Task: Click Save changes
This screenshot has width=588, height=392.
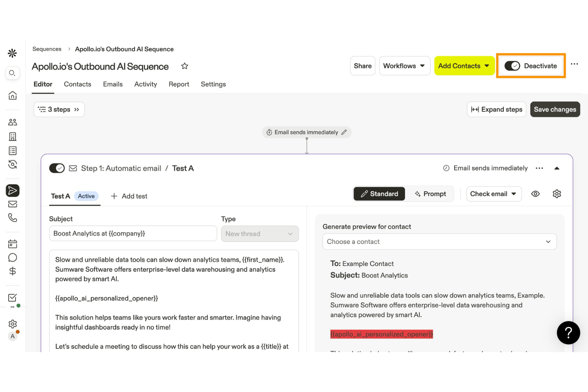Action: click(555, 110)
